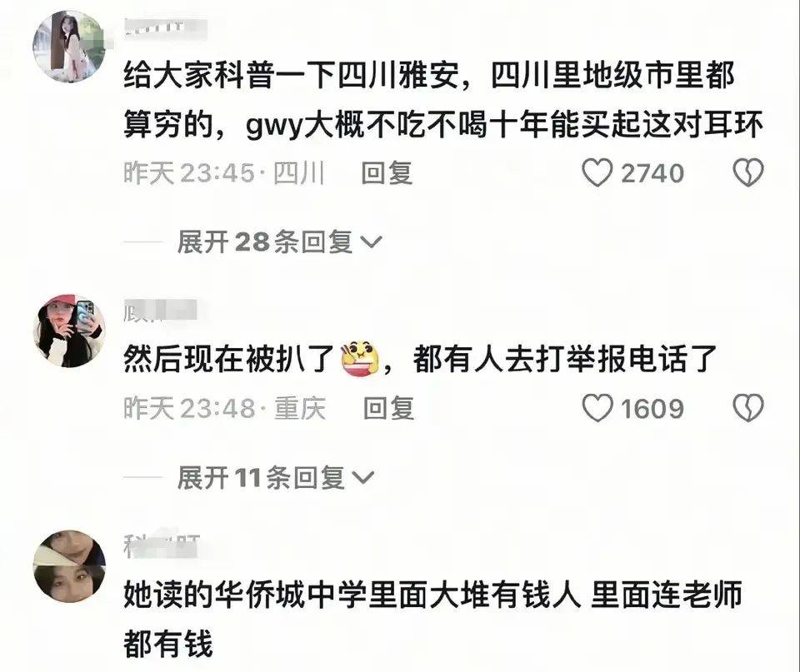Image resolution: width=800 pixels, height=672 pixels.
Task: Reply to the 重庆 comment via 回复
Action: pyautogui.click(x=389, y=408)
